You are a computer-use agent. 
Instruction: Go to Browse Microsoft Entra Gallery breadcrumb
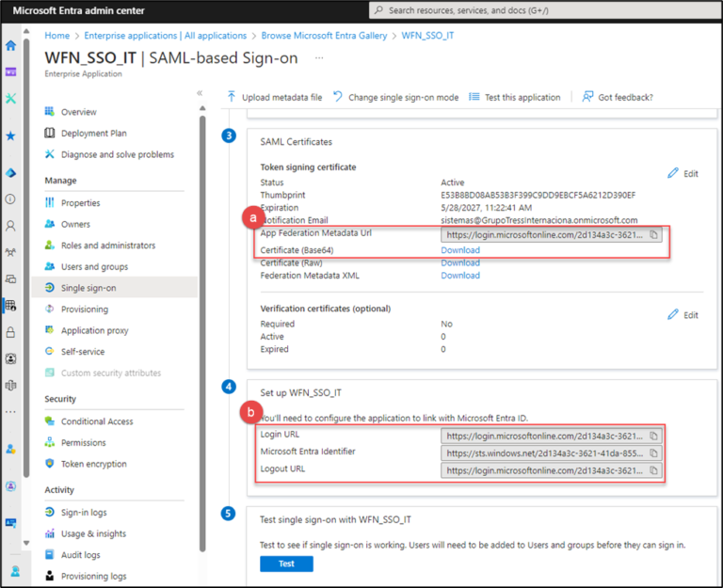click(324, 36)
